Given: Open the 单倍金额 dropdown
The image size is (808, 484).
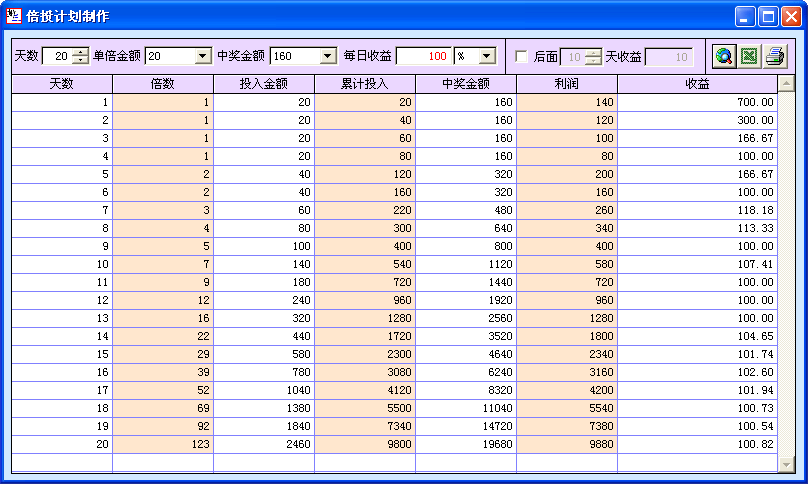Looking at the screenshot, I should [203, 57].
